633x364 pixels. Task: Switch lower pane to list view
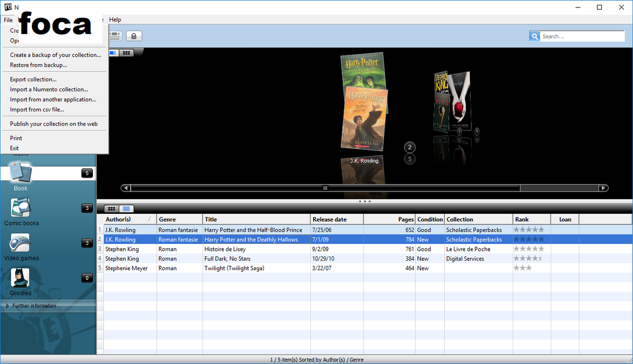click(127, 209)
